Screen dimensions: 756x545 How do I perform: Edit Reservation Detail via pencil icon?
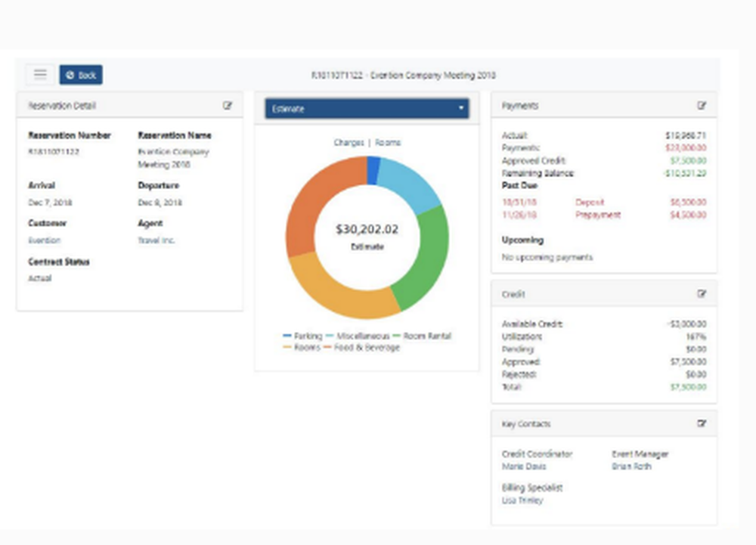pos(227,106)
